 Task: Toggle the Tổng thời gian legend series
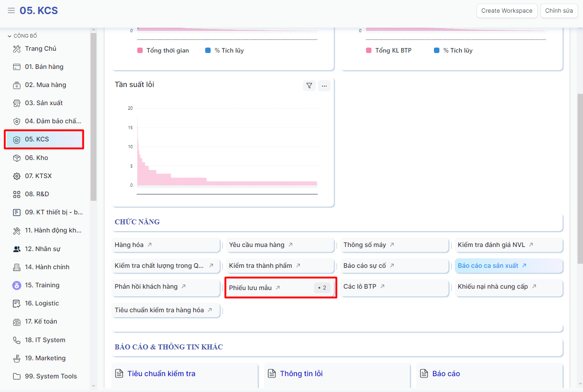coord(163,50)
